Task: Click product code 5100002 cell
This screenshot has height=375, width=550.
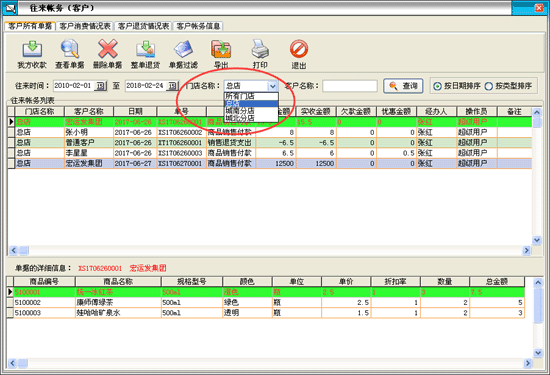Action: 44,302
